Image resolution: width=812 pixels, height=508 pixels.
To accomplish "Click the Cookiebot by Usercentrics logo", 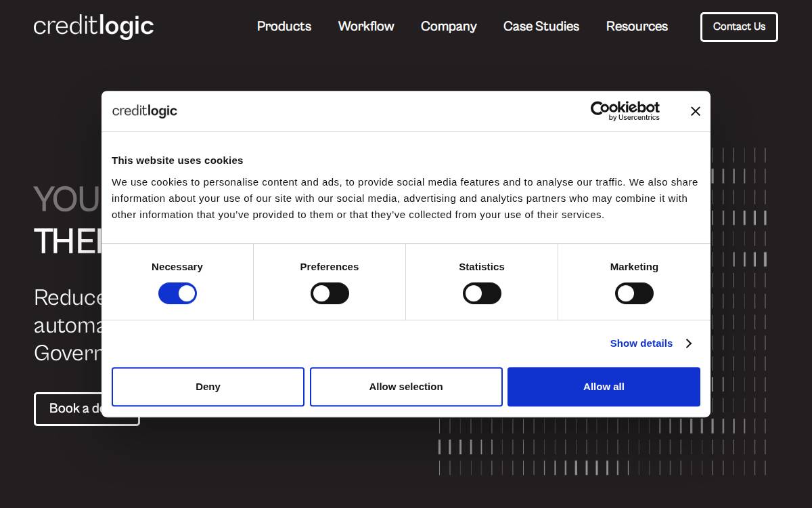I will coord(625,111).
